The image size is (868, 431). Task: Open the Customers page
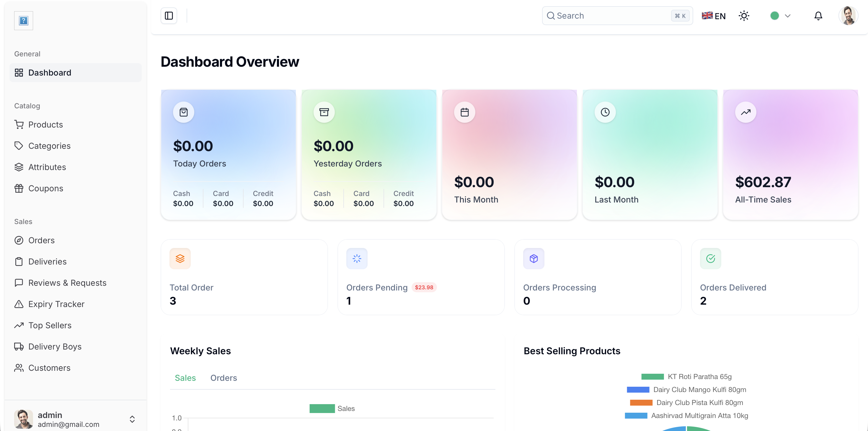point(76,368)
